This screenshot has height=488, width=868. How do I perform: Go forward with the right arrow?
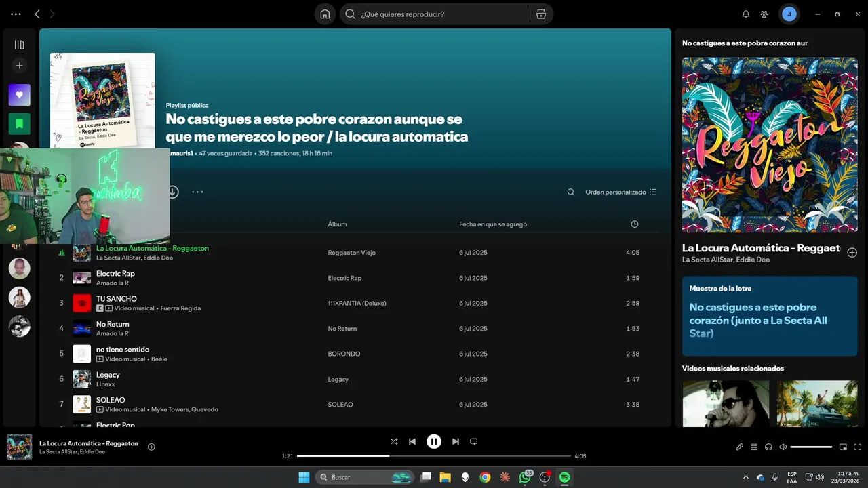pyautogui.click(x=52, y=14)
